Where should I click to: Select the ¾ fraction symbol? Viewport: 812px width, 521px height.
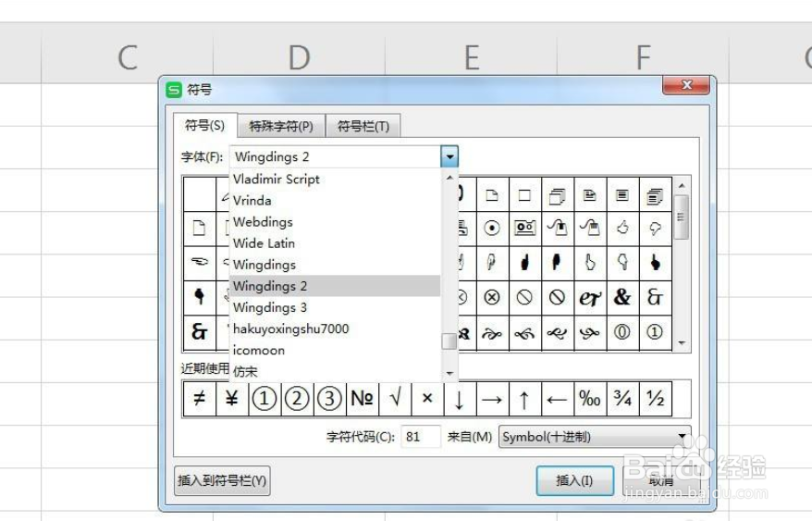[x=622, y=399]
